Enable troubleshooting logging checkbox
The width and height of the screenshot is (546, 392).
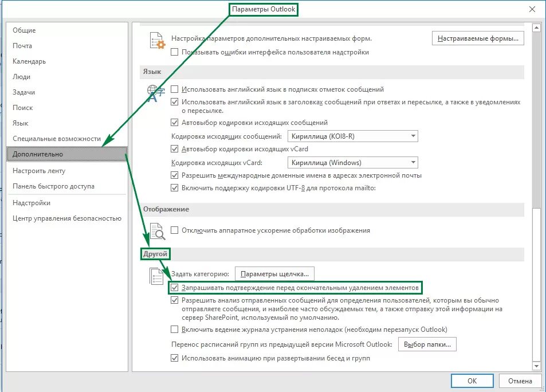click(174, 330)
